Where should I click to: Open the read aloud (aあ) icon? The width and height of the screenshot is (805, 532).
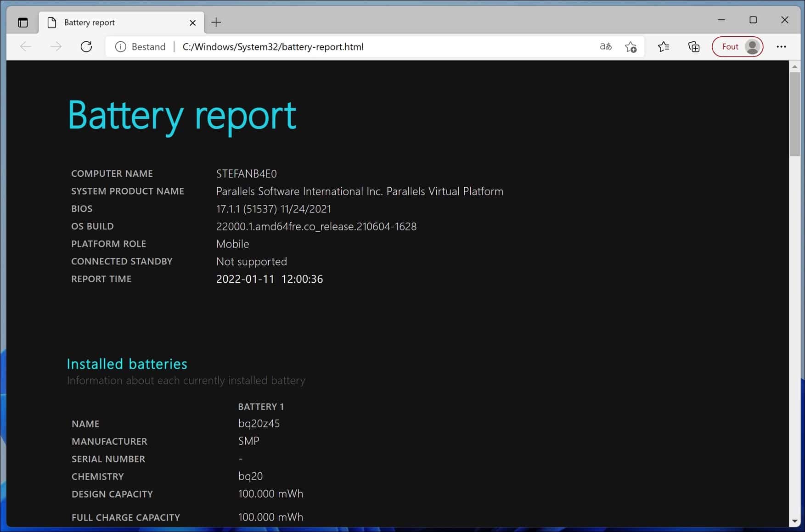tap(605, 46)
